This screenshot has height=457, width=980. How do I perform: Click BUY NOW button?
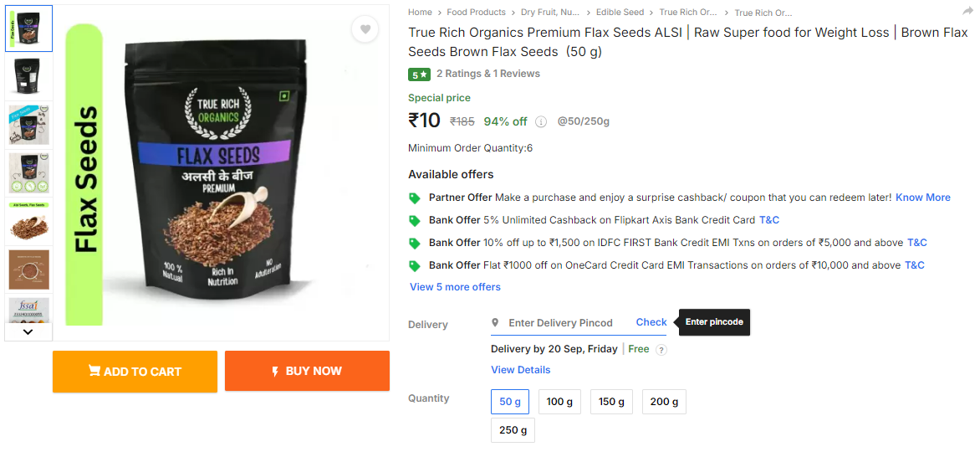pos(307,372)
